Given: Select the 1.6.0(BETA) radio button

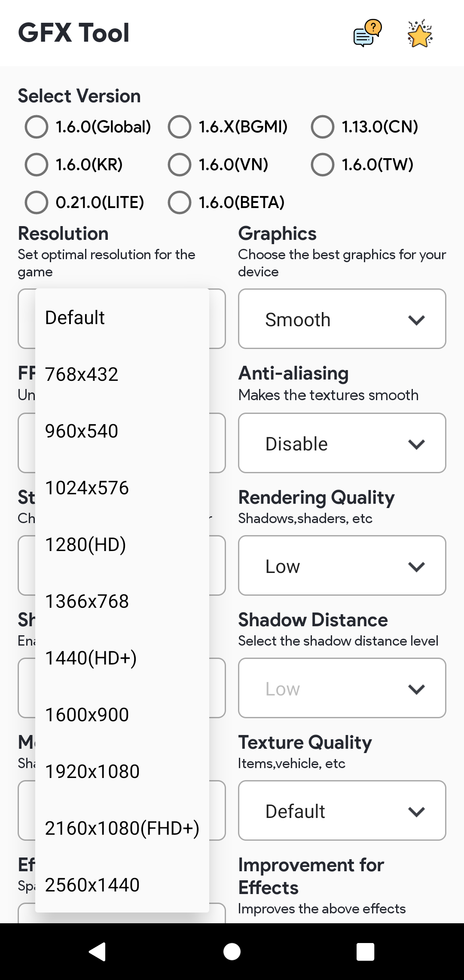Looking at the screenshot, I should (180, 202).
